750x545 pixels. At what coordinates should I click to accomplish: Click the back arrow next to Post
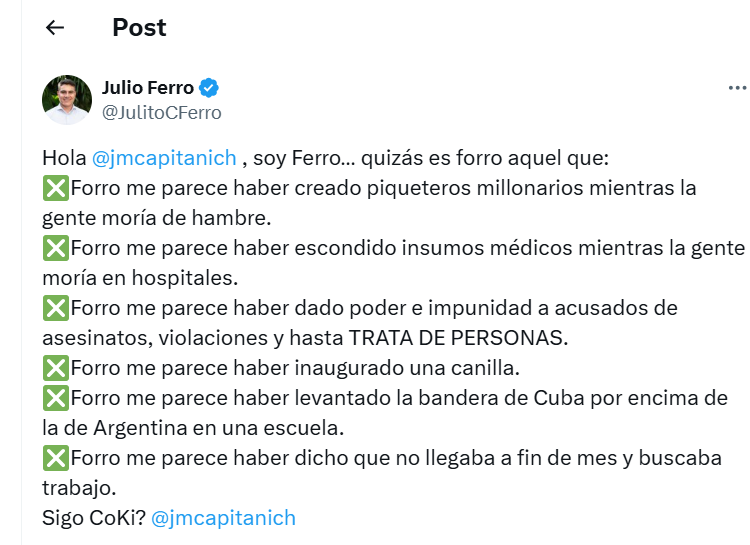point(55,28)
